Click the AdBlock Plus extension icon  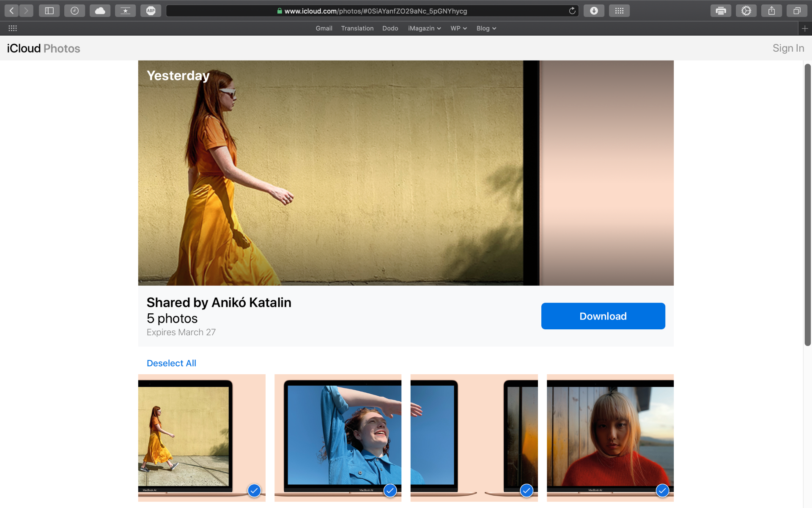151,11
